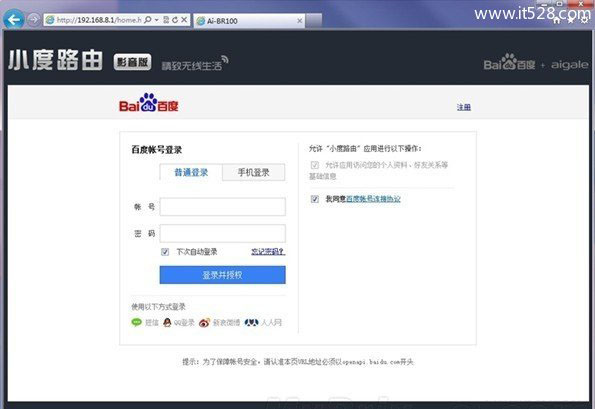The width and height of the screenshot is (595, 409).
Task: Toggle 我同意 agreement checkbox
Action: tap(315, 199)
